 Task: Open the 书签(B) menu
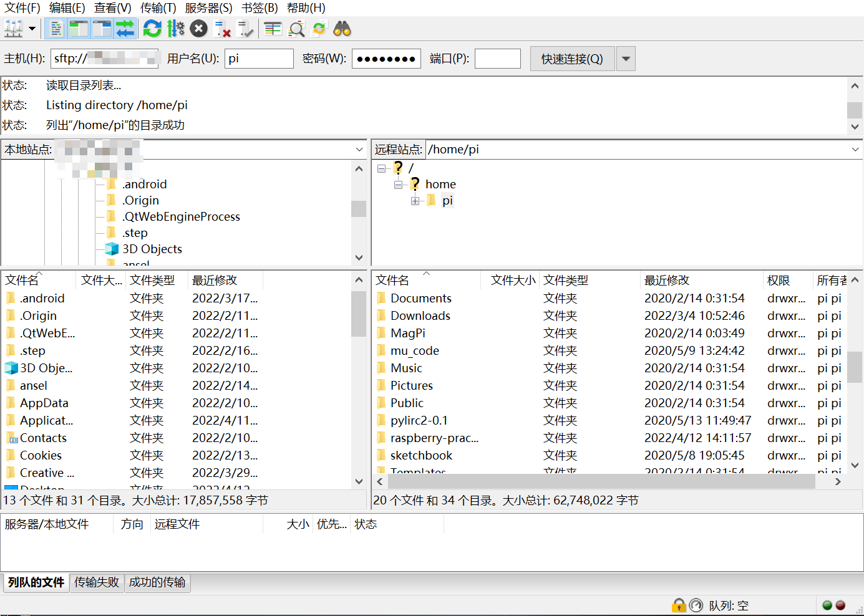point(260,8)
